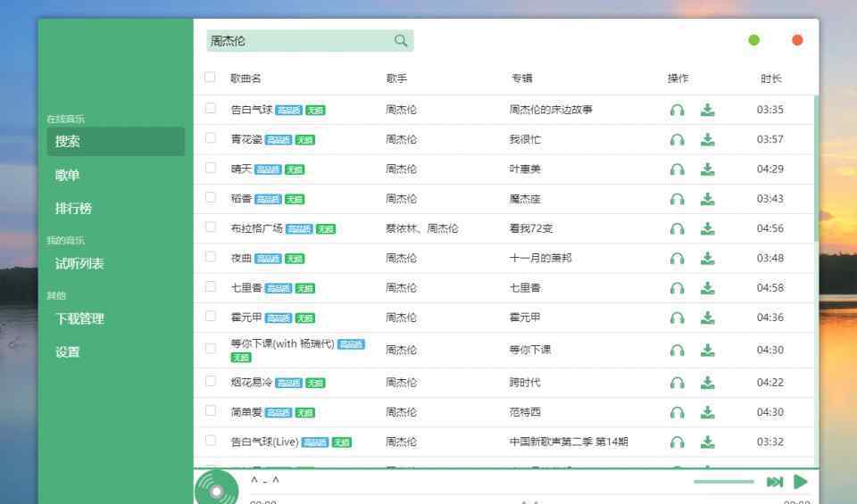Screen dimensions: 857x504
Task: Select the 夜曲 row checkbox
Action: click(211, 257)
